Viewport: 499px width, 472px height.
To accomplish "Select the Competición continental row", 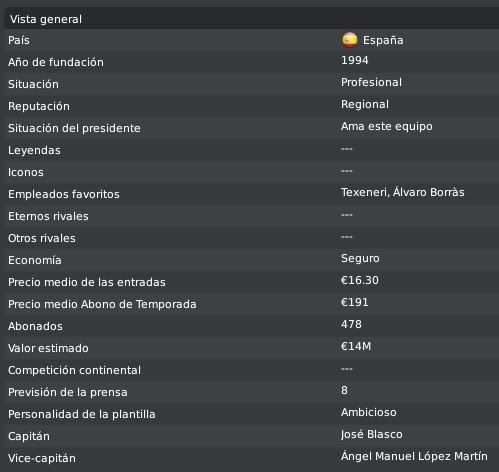I will pyautogui.click(x=252, y=370).
